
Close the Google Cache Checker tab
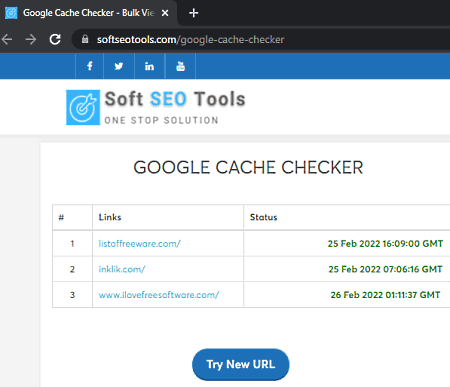tap(165, 13)
